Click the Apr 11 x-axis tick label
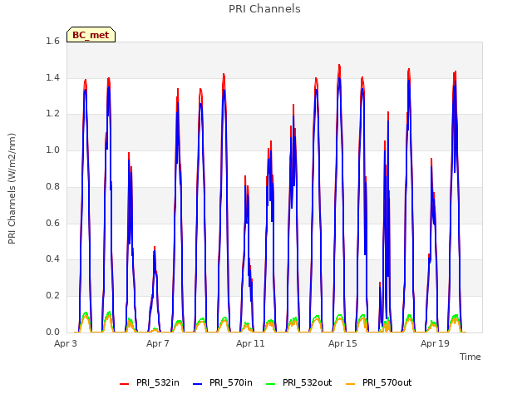 (250, 343)
